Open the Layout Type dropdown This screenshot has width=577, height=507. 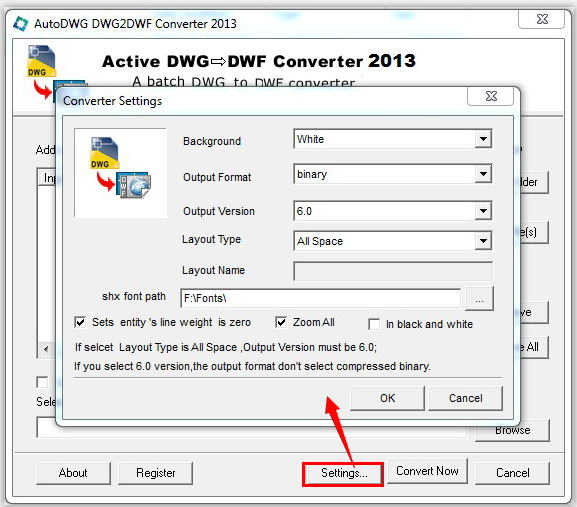[483, 241]
